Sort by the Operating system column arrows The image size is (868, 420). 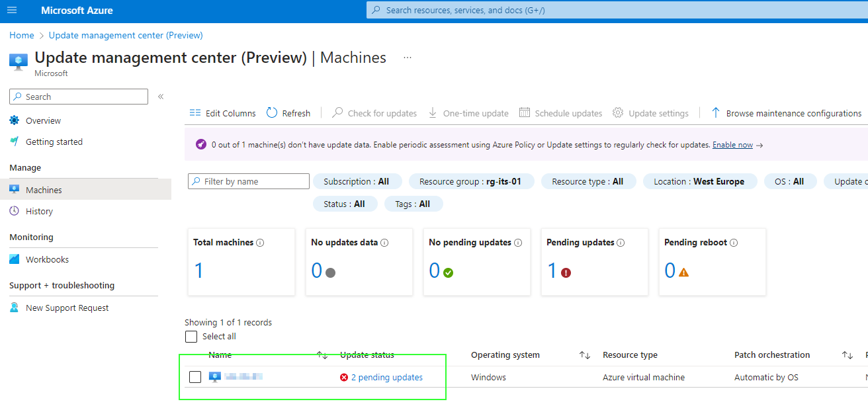pos(585,355)
